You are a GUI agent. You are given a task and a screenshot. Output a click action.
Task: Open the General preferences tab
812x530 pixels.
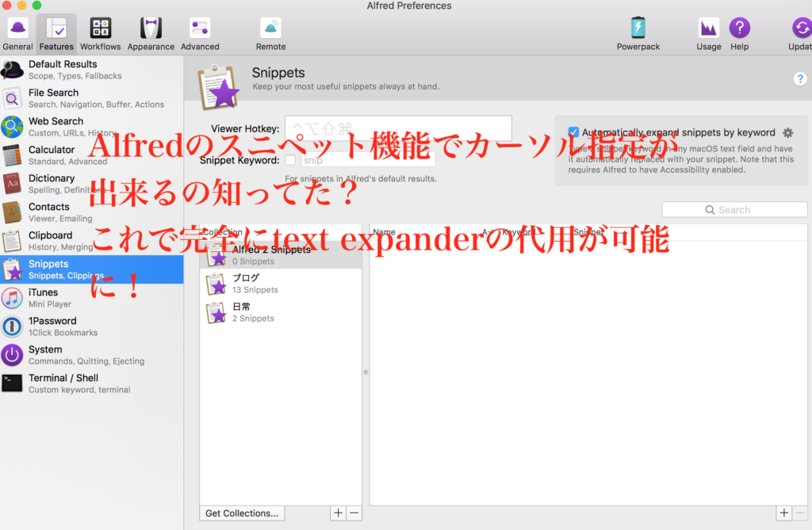17,34
